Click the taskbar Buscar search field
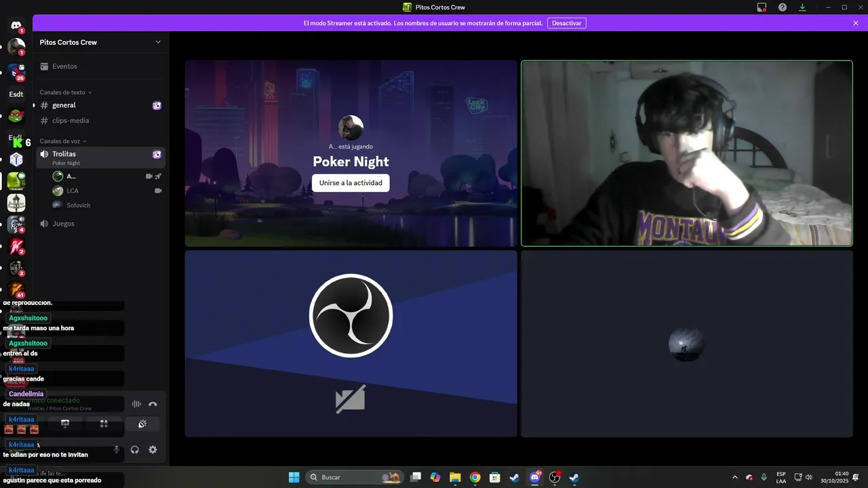This screenshot has width=868, height=488. (355, 477)
